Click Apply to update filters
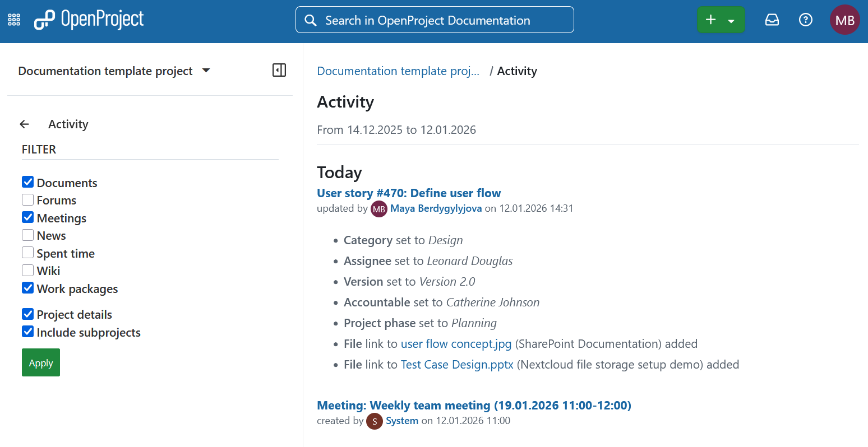The image size is (868, 447). [x=40, y=362]
